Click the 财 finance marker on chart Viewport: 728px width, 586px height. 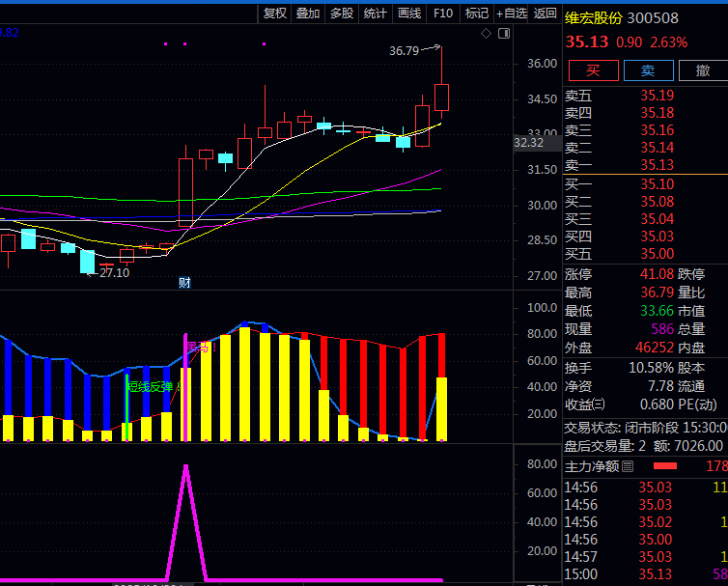click(184, 283)
